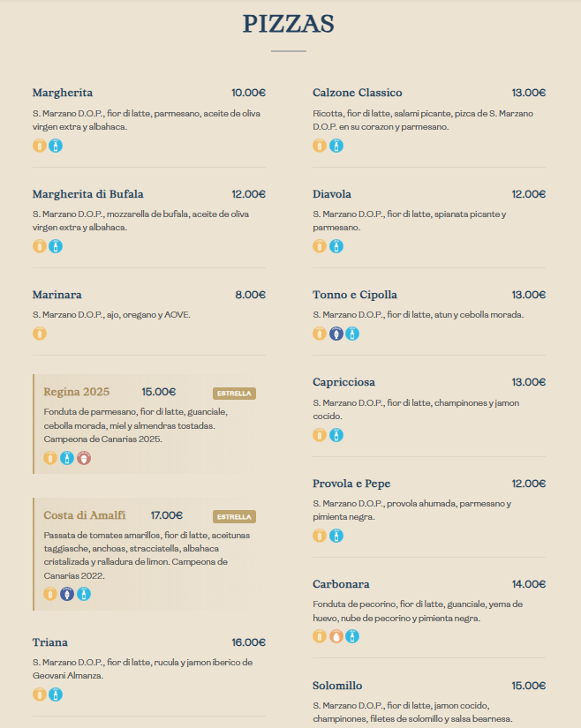Select the Regina 2025 pizza title
The width and height of the screenshot is (581, 728).
(77, 392)
